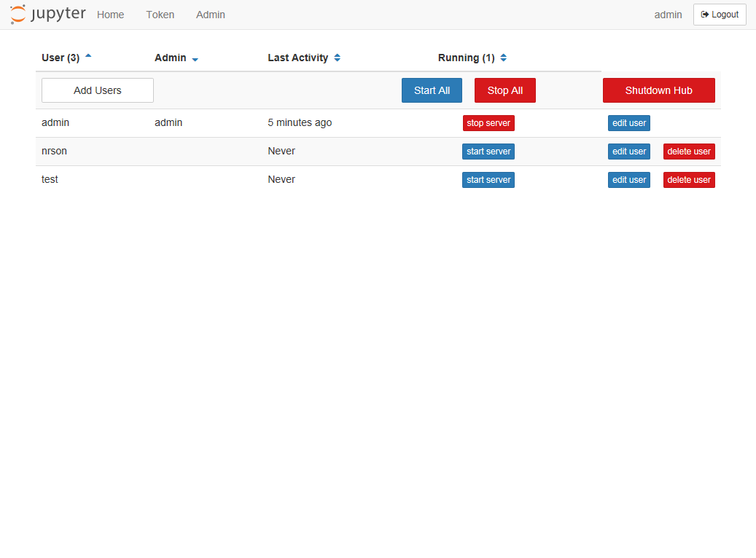Image resolution: width=756 pixels, height=558 pixels.
Task: Start all servers with Start All
Action: 432,90
